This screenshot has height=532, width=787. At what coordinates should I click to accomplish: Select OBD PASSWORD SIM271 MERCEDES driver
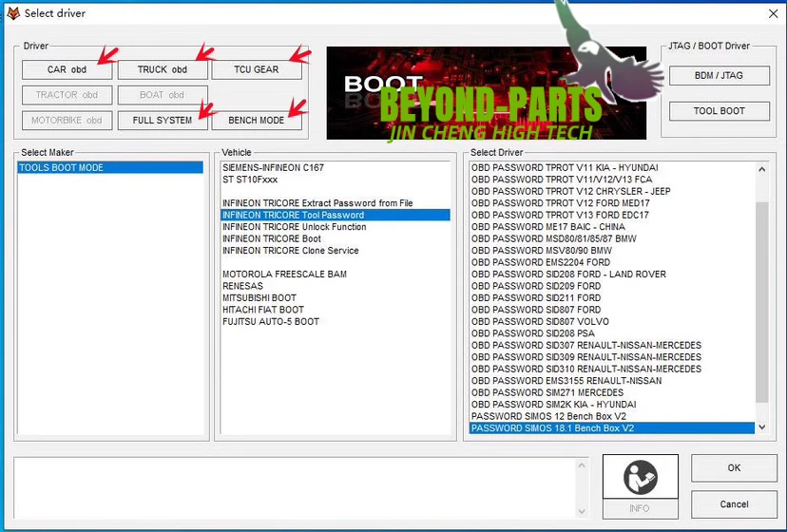click(x=547, y=392)
